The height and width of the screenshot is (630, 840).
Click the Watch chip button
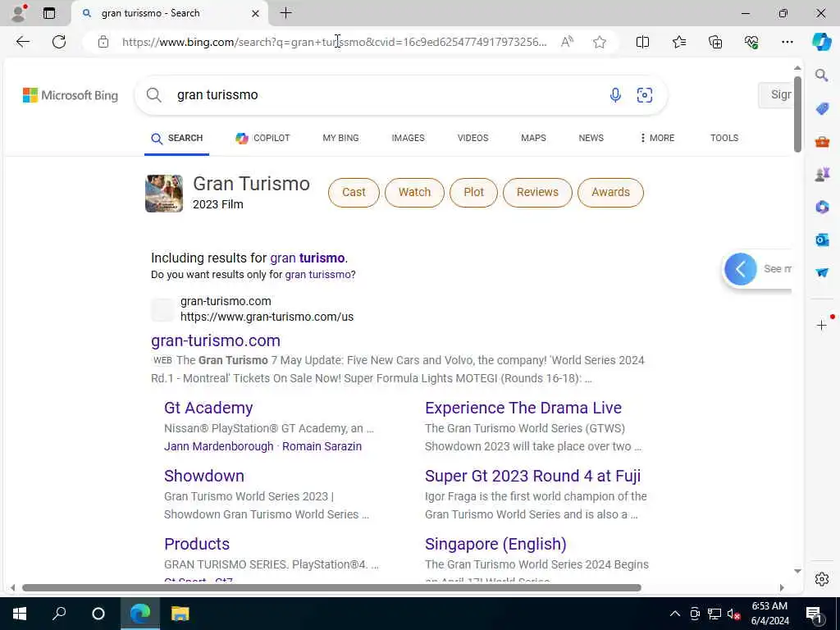coord(414,192)
